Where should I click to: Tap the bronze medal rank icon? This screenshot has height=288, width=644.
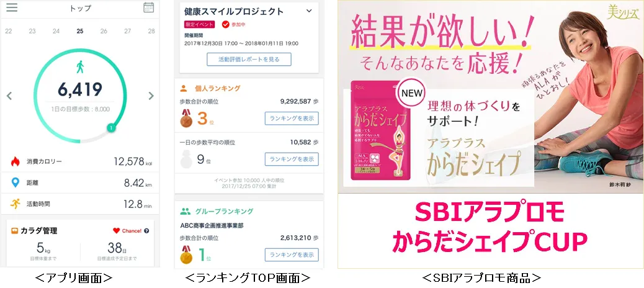[186, 118]
